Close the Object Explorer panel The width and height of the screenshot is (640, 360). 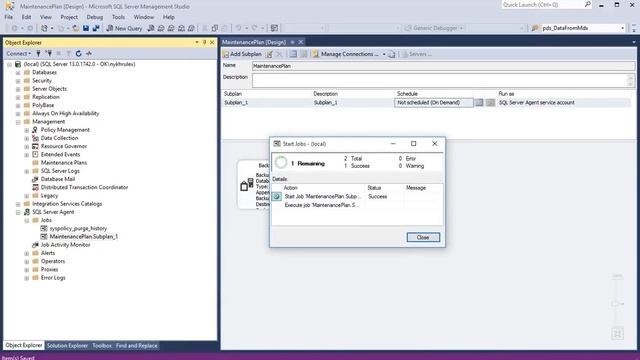[x=212, y=42]
